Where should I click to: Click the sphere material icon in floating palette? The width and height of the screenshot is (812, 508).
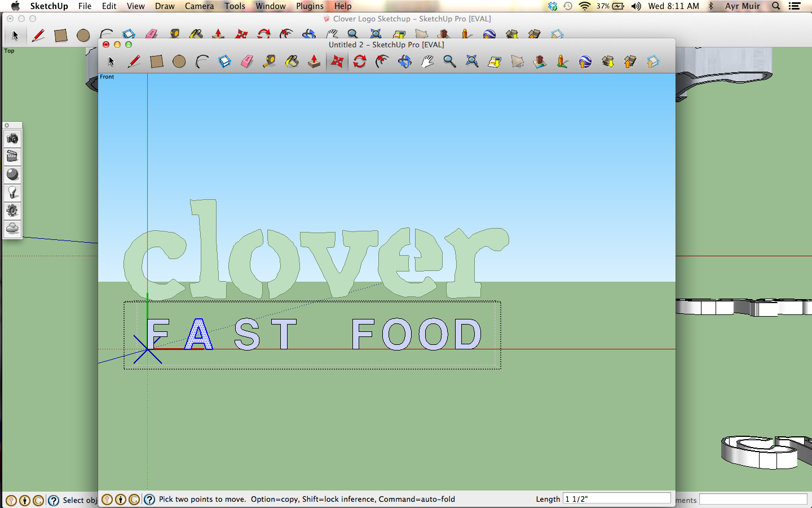(x=12, y=174)
